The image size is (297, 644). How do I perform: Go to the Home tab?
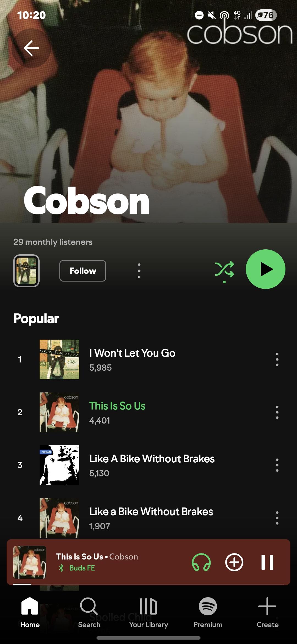[x=30, y=613]
